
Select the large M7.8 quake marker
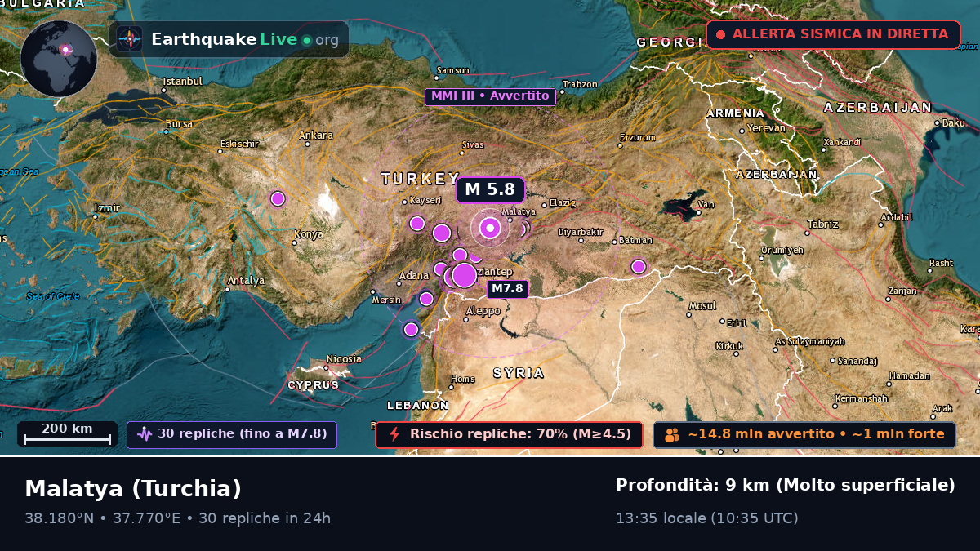(464, 275)
